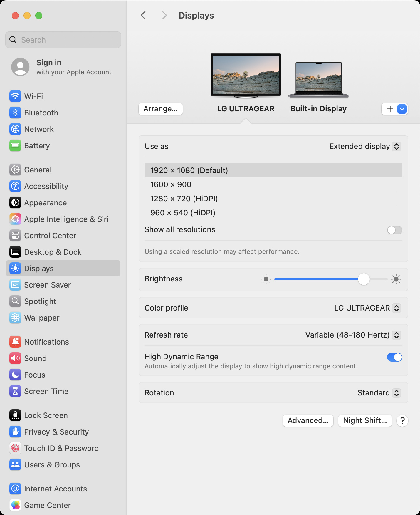Open Night Shift... settings

click(365, 420)
